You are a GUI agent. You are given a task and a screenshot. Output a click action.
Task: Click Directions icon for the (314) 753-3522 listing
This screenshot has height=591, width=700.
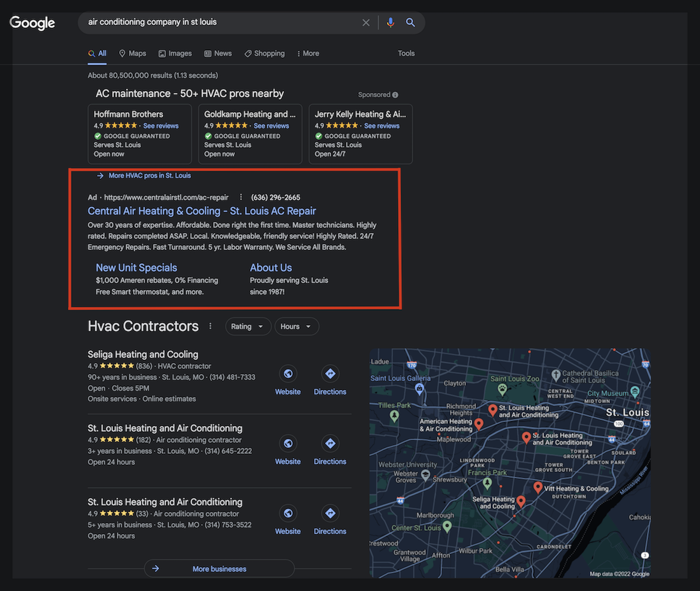[330, 513]
